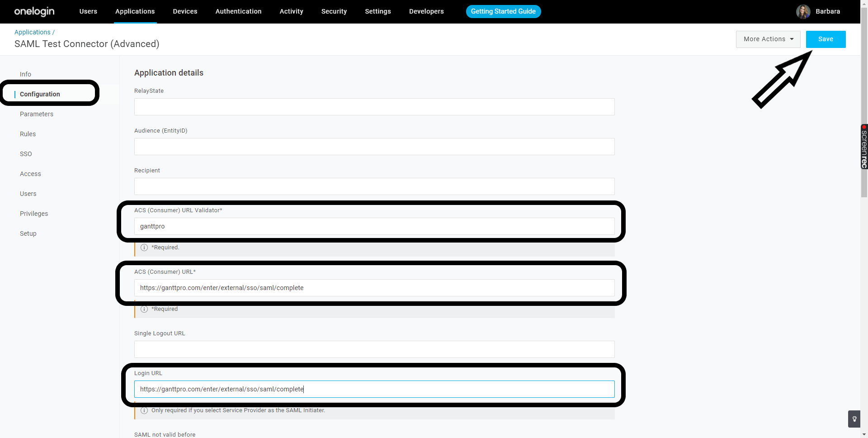Select the Configuration sidebar tab
Image resolution: width=868 pixels, height=438 pixels.
[40, 94]
